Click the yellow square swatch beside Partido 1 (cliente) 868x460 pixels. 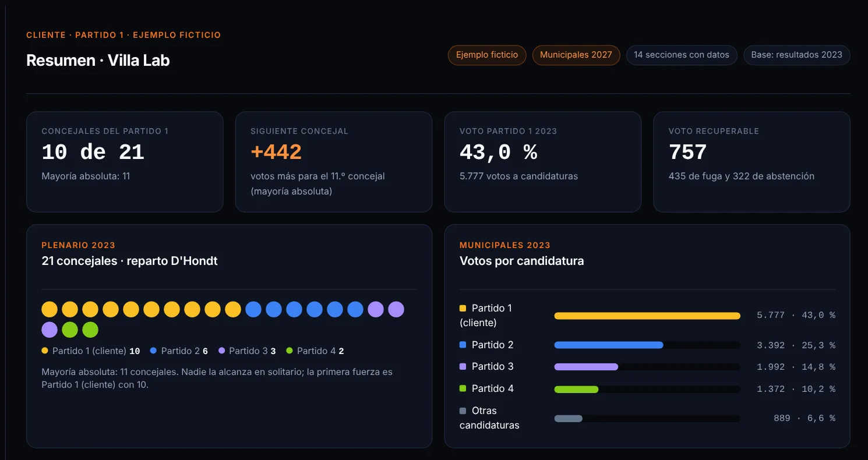tap(463, 308)
